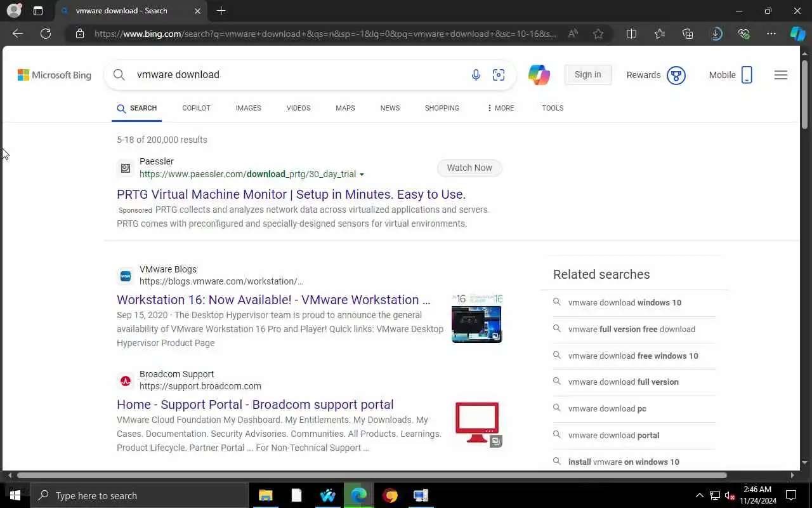Select related search vmware download pc
The image size is (812, 508).
point(607,409)
